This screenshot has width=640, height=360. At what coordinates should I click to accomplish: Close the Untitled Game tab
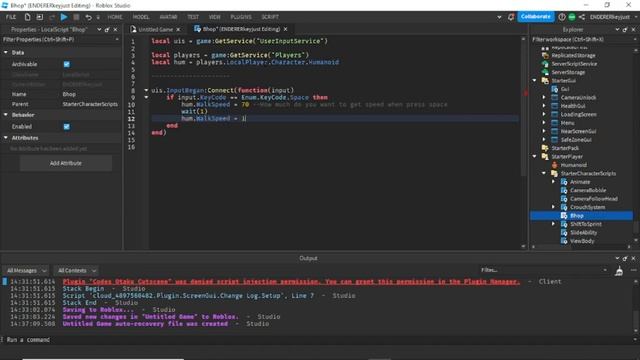(x=178, y=29)
